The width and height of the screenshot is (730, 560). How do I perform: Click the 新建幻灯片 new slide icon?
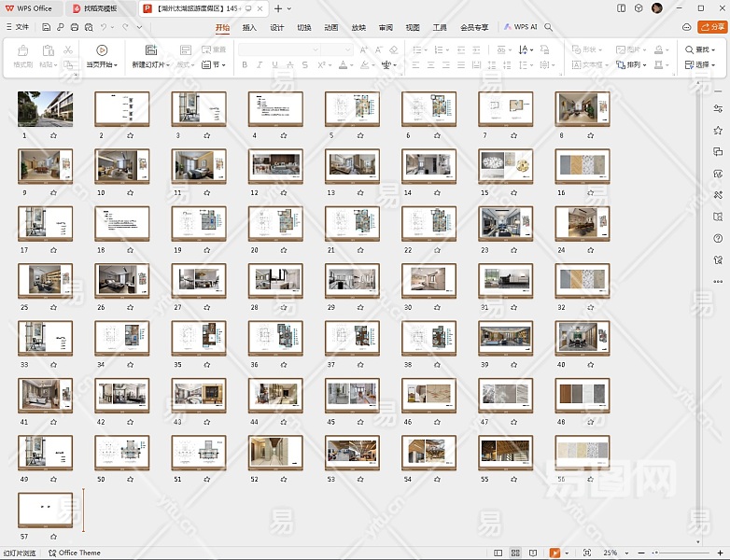tap(150, 50)
